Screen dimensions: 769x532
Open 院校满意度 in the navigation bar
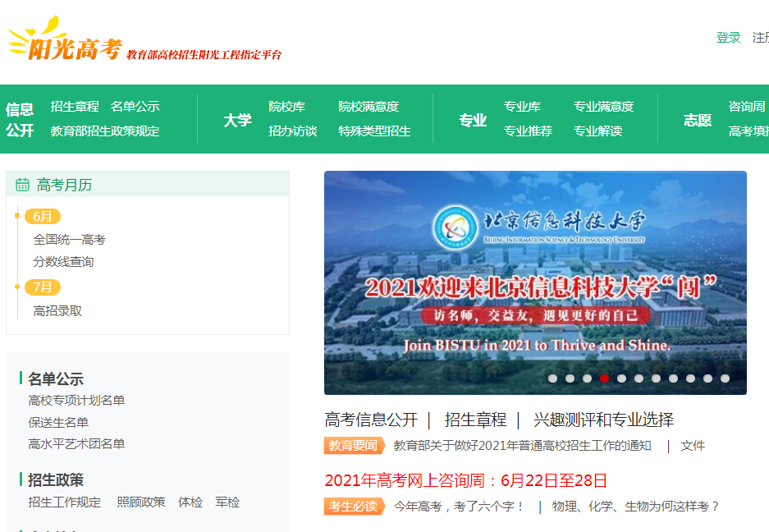coord(368,107)
